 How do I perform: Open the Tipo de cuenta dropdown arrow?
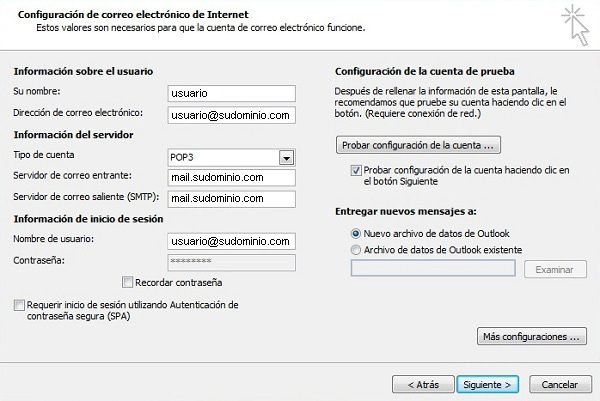point(286,158)
